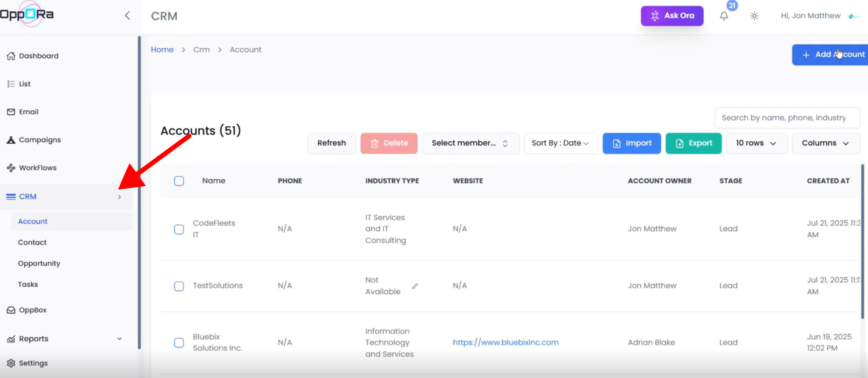Viewport: 868px width, 378px height.
Task: Open the 10 rows dropdown
Action: [756, 143]
